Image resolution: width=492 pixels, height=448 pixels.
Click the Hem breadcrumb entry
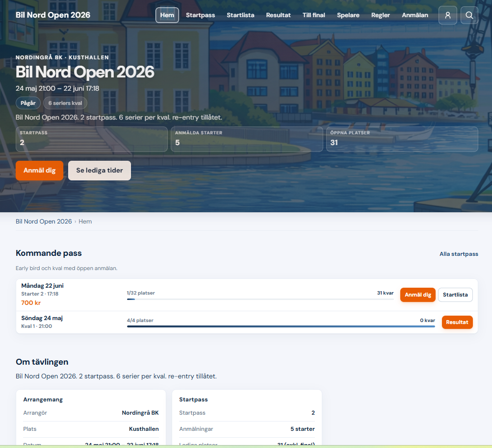tap(85, 222)
